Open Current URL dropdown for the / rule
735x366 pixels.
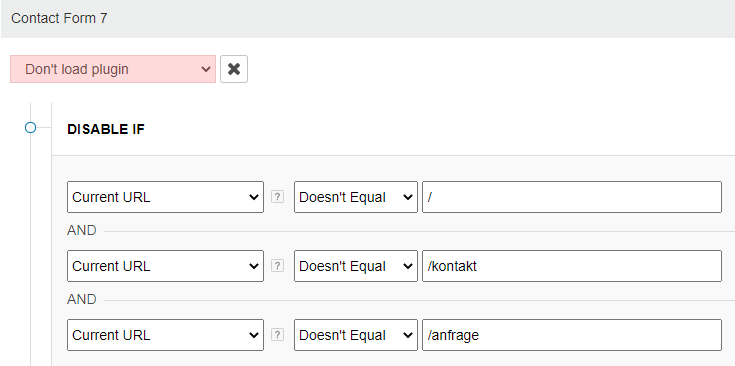coord(165,197)
